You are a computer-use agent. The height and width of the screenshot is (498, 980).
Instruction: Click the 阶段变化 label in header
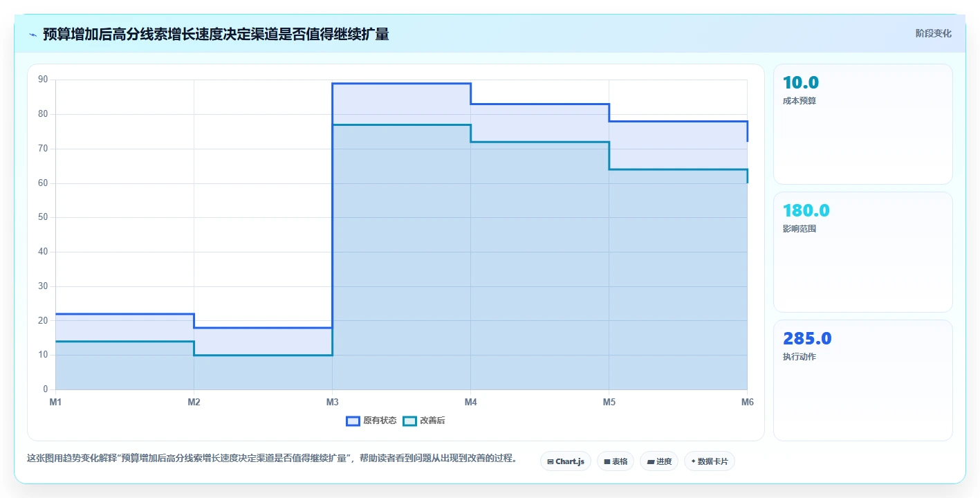coord(934,33)
